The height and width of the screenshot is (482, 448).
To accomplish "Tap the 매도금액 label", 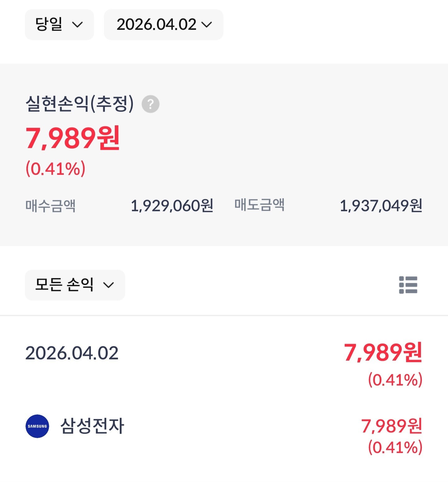I will [x=259, y=205].
